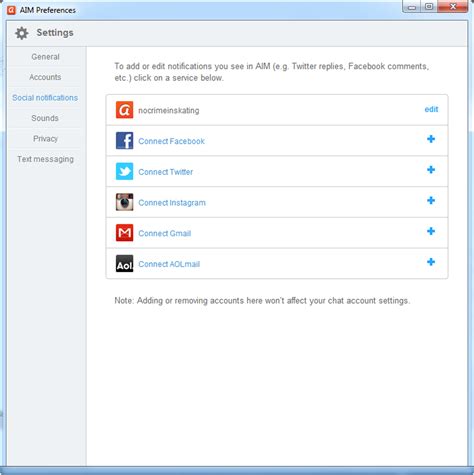Add Instagram using its plus icon

coord(431,200)
